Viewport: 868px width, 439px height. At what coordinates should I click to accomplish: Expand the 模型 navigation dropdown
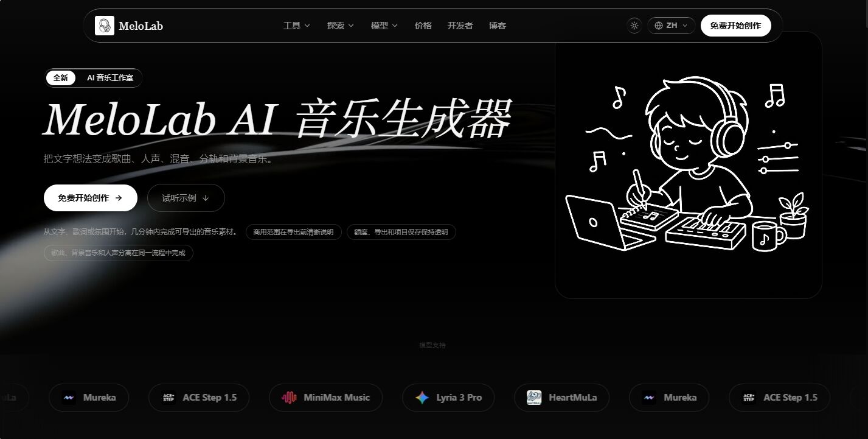[x=384, y=26]
